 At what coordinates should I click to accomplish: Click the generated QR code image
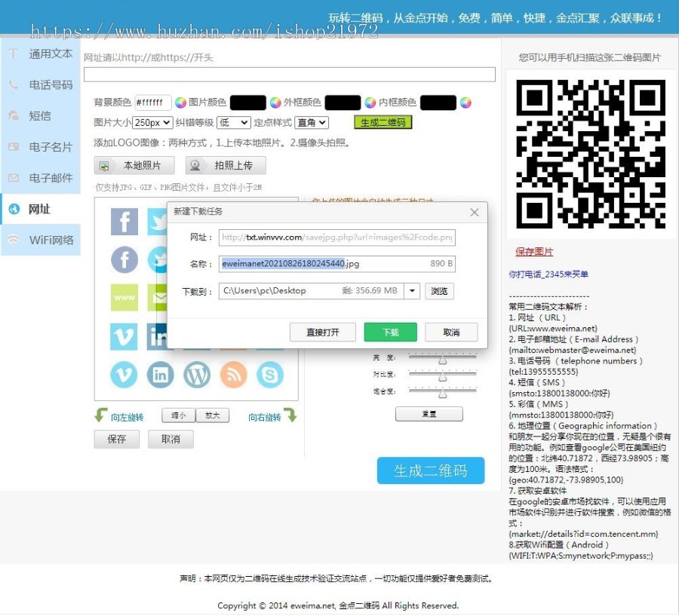click(591, 154)
